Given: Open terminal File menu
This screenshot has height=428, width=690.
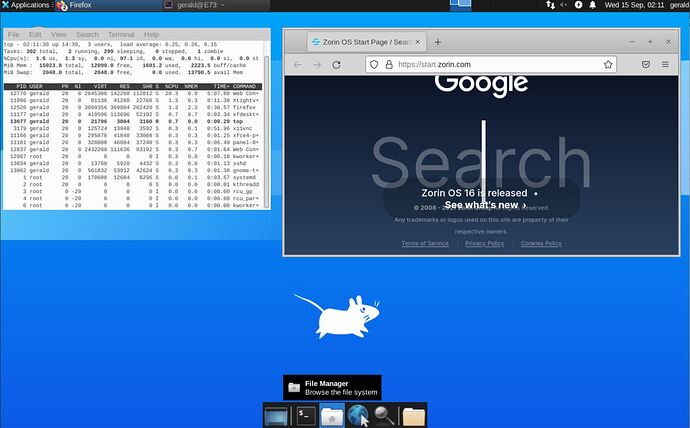Looking at the screenshot, I should point(14,34).
